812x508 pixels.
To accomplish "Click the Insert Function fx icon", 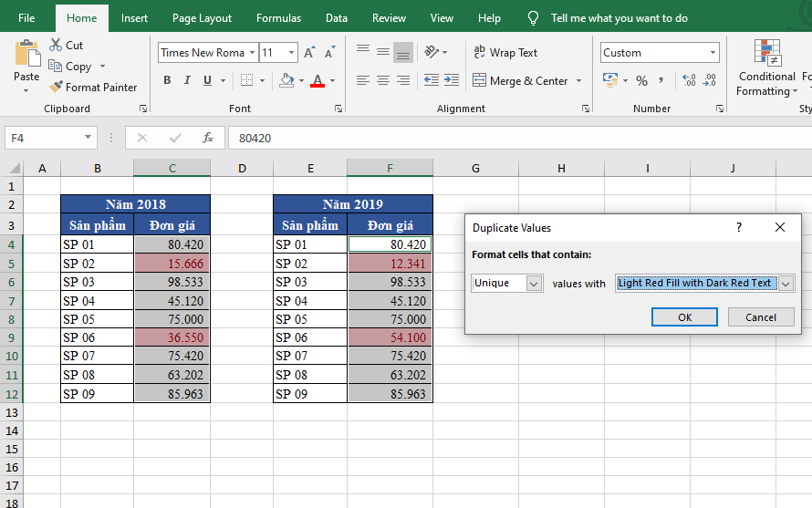I will point(208,138).
